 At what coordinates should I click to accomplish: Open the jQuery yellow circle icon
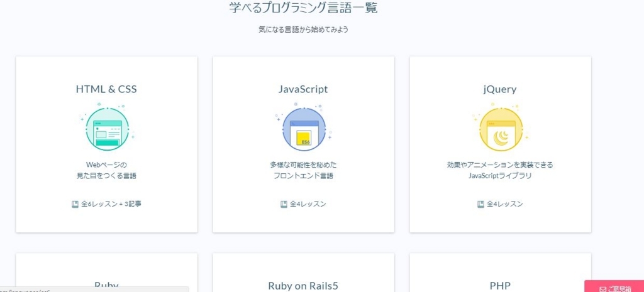(501, 129)
